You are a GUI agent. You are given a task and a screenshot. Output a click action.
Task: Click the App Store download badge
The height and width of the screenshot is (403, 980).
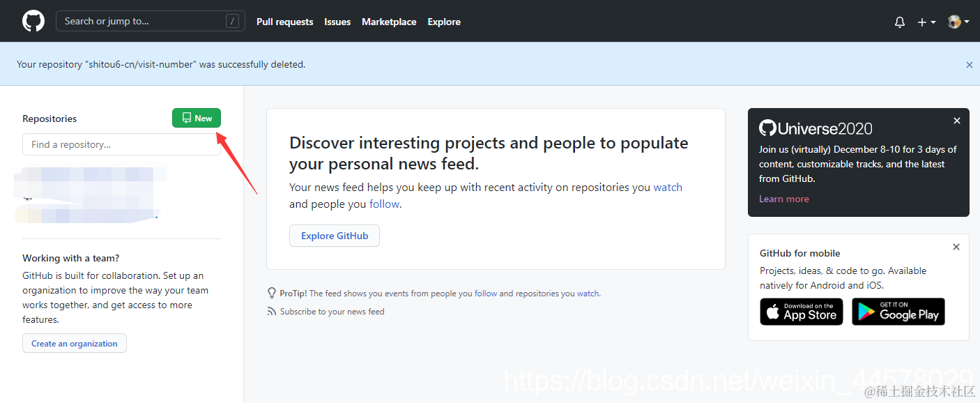802,312
